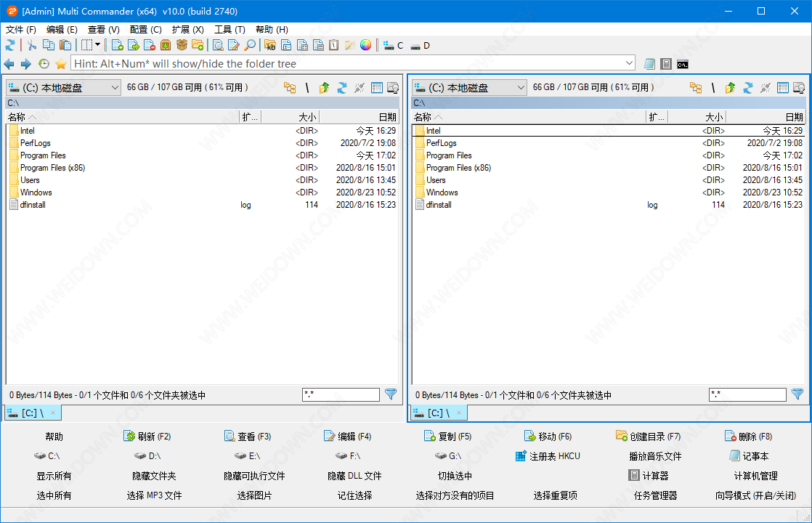Open the selection icon's dropdown arrow
812x523 pixels.
point(97,46)
